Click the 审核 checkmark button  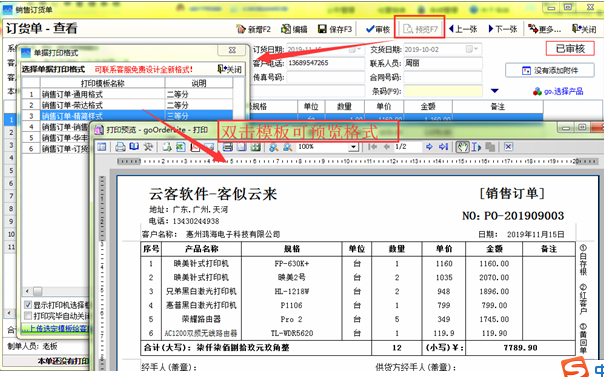378,29
